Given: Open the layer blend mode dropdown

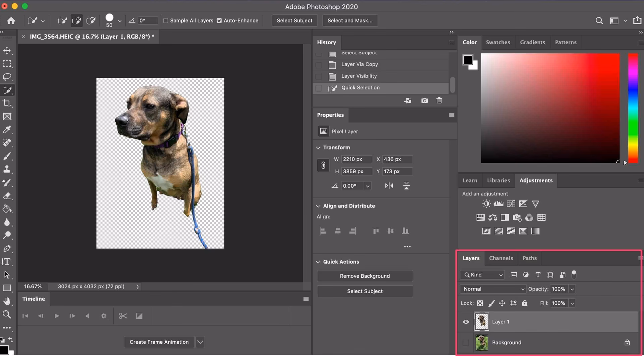Looking at the screenshot, I should 492,289.
